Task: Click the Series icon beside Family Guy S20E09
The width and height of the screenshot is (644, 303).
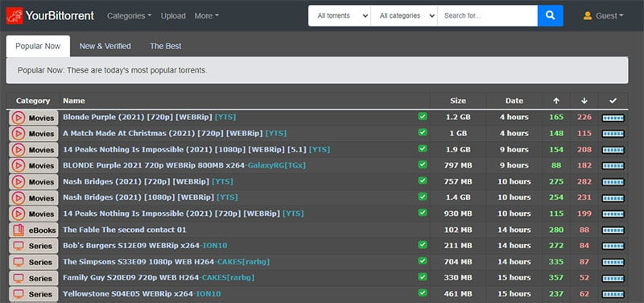Action: pyautogui.click(x=18, y=278)
